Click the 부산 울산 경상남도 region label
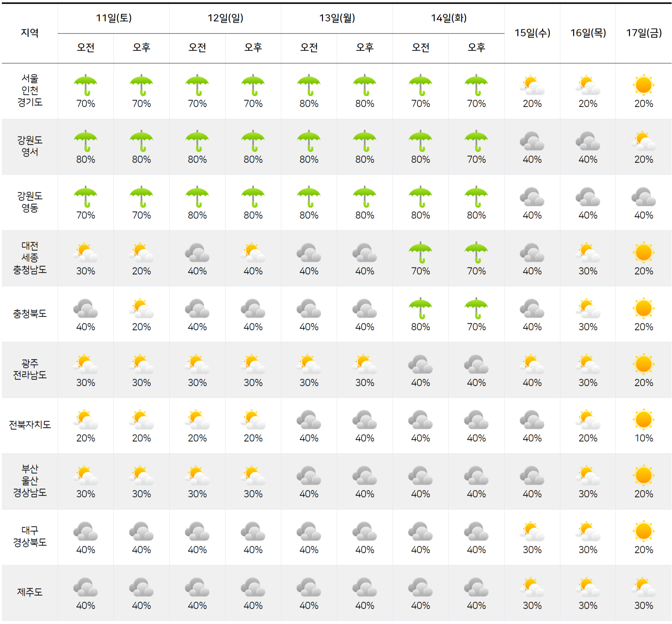672x624 pixels. pos(30,481)
